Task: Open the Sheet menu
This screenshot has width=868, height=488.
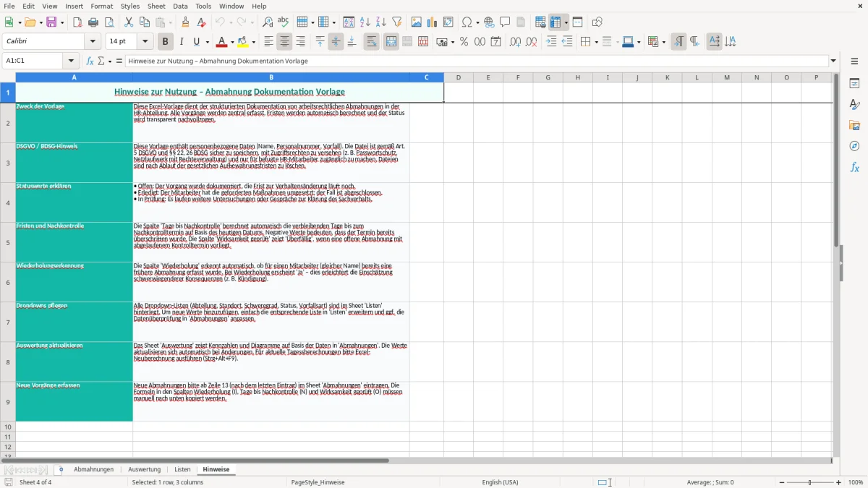Action: point(156,6)
